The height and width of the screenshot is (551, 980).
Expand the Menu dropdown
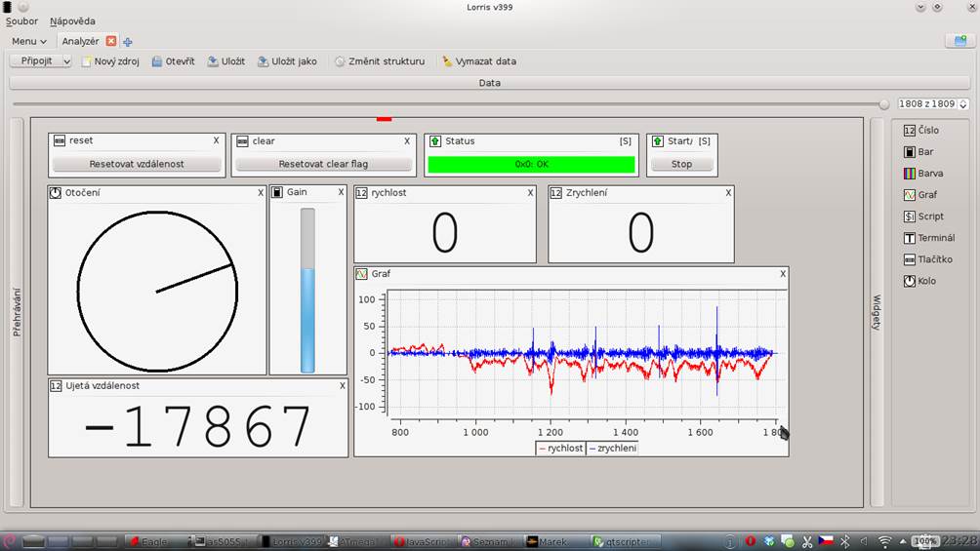coord(29,41)
